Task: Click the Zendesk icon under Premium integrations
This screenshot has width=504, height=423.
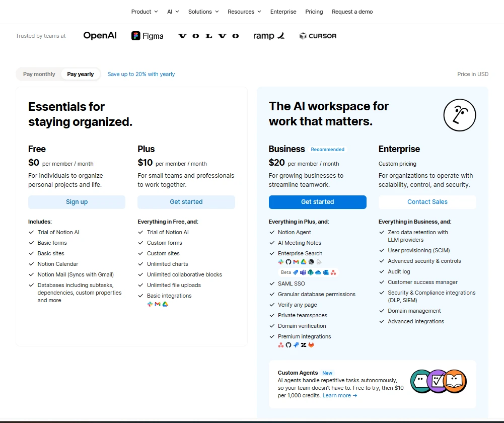Action: [304, 345]
